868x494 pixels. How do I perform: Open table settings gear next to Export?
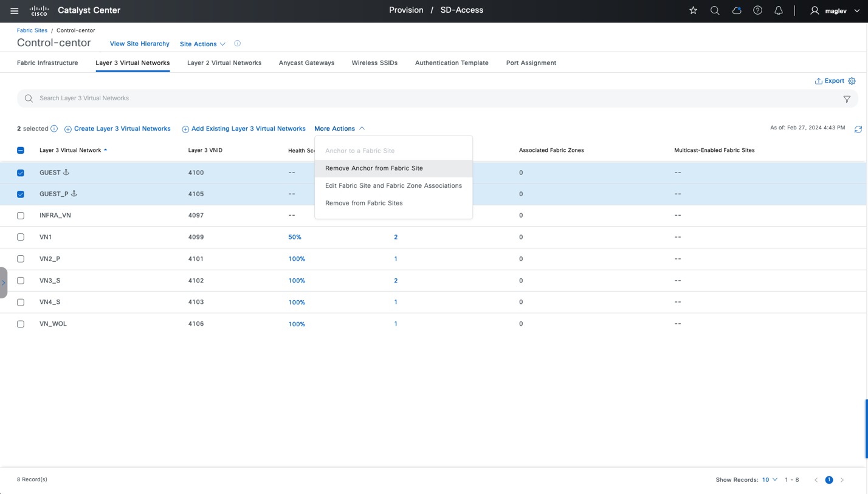852,81
